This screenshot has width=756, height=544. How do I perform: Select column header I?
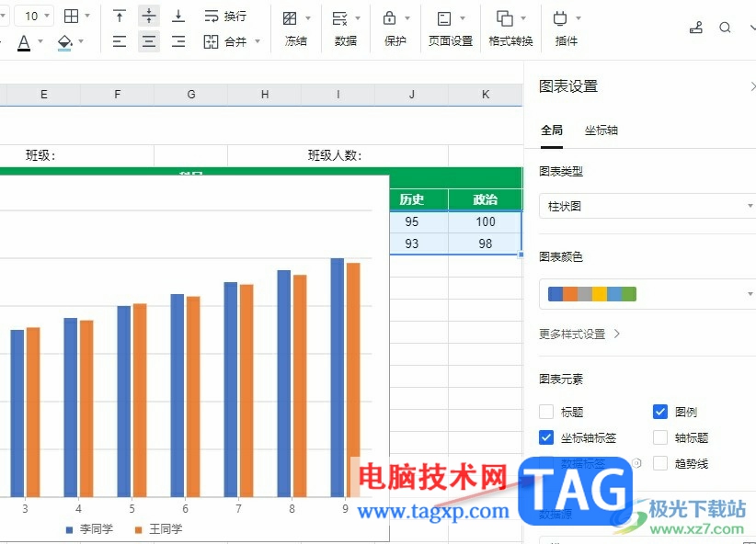coord(338,95)
